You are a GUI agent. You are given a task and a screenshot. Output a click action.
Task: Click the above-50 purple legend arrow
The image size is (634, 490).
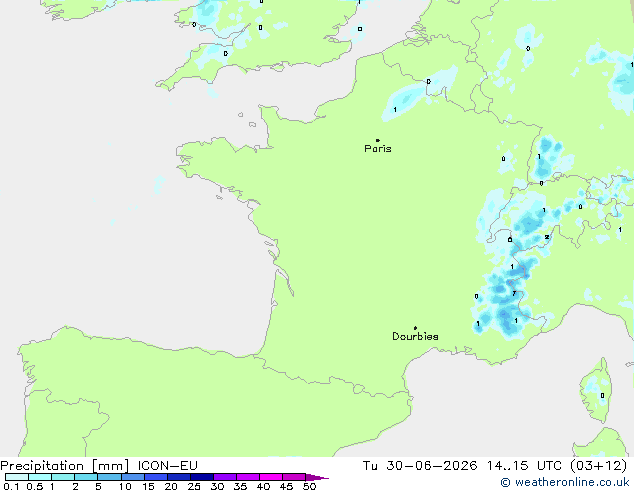click(x=316, y=477)
